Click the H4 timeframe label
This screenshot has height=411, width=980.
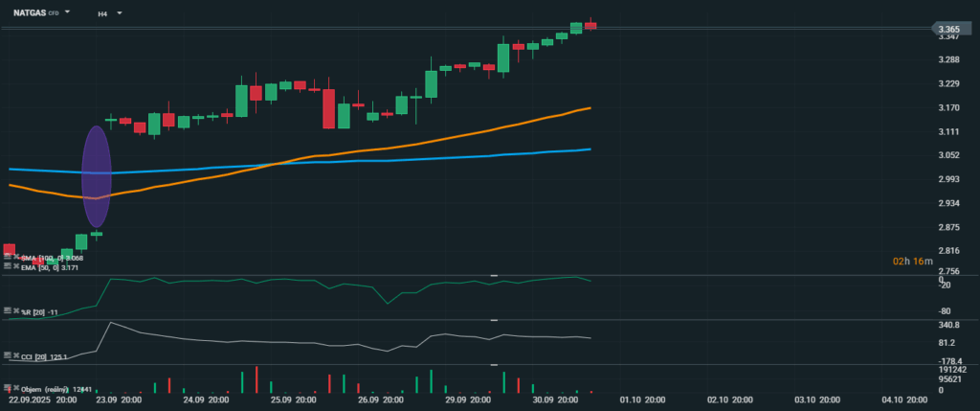pos(102,14)
